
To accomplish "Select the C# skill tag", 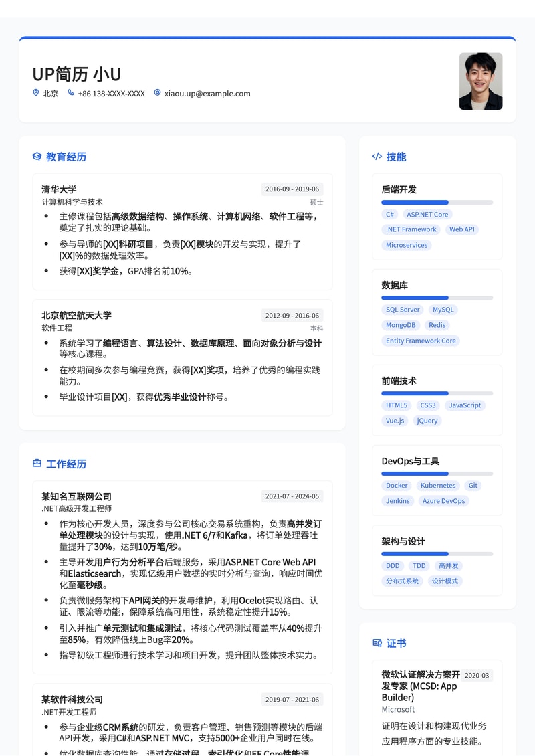I will click(x=389, y=214).
